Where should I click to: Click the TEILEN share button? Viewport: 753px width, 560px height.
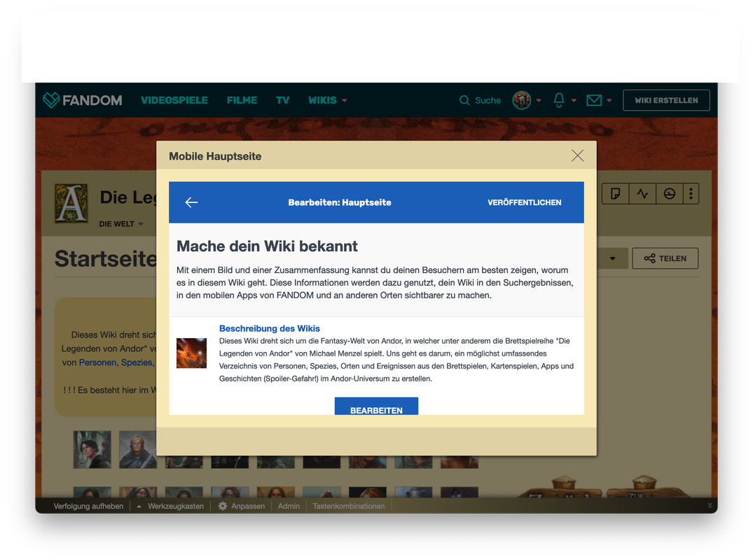(x=665, y=258)
